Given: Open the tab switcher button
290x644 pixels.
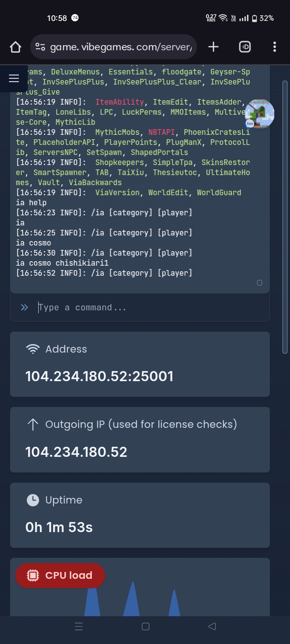Looking at the screenshot, I should pyautogui.click(x=245, y=47).
